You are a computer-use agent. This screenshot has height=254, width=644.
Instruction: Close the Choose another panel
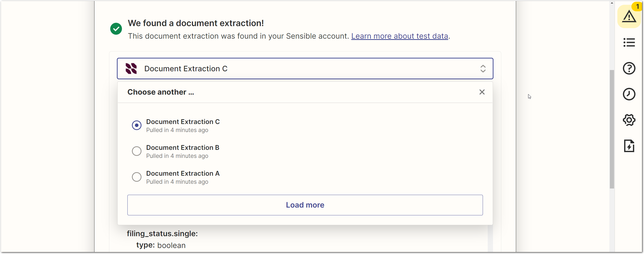click(482, 92)
